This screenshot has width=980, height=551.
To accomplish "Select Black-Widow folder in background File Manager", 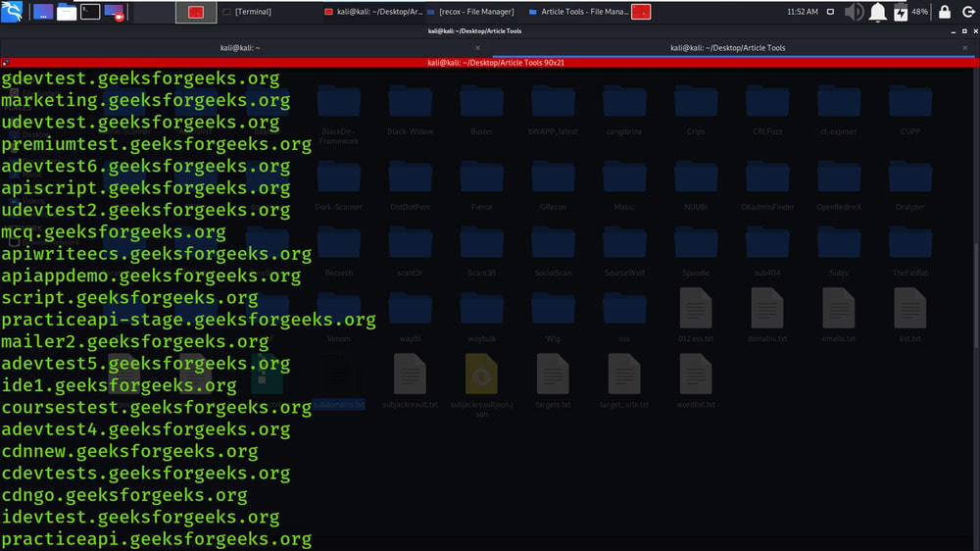I will tap(410, 110).
